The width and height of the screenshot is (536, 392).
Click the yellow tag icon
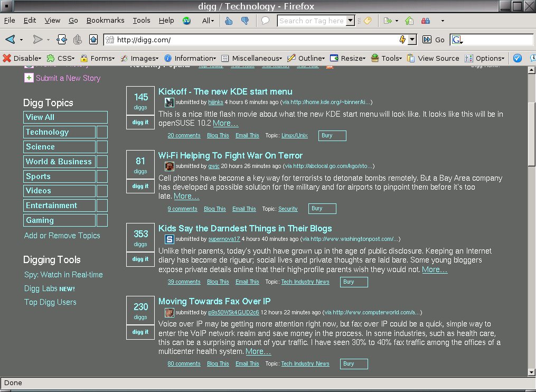368,21
